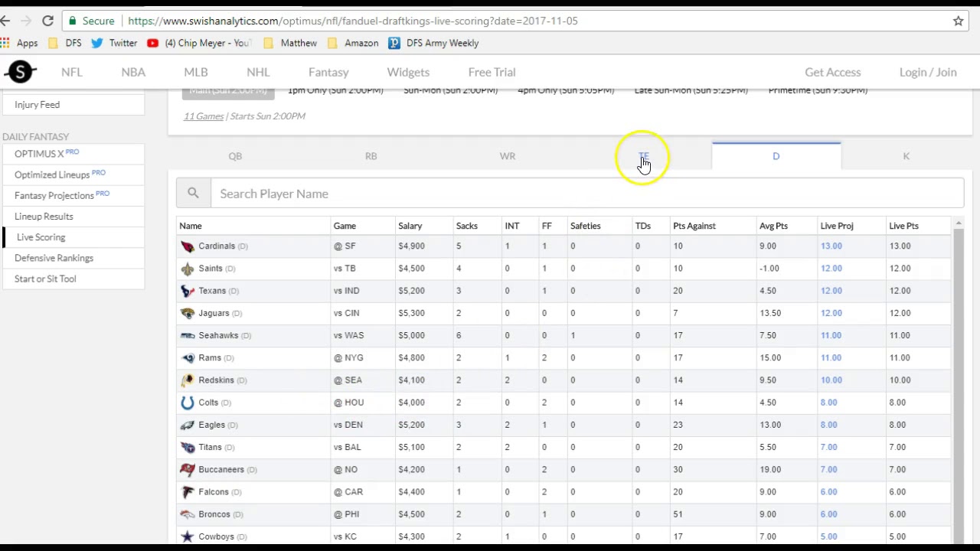Click the 11 Games link
Screen dimensions: 980x551
pos(204,116)
